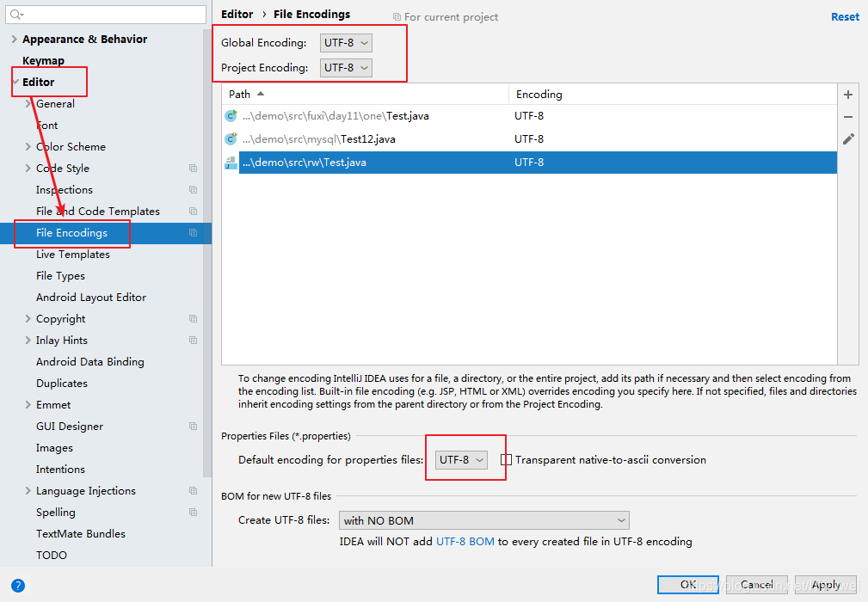
Task: Collapse the Editor section
Action: point(15,82)
